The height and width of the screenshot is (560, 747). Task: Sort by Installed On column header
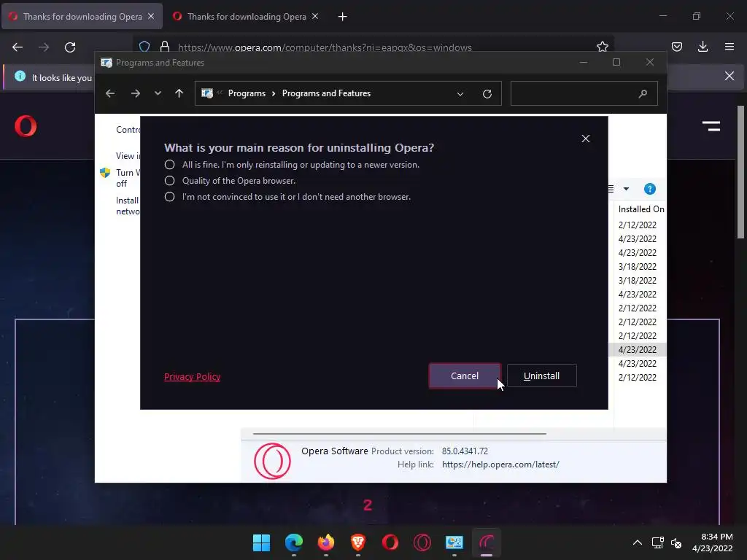[640, 209]
